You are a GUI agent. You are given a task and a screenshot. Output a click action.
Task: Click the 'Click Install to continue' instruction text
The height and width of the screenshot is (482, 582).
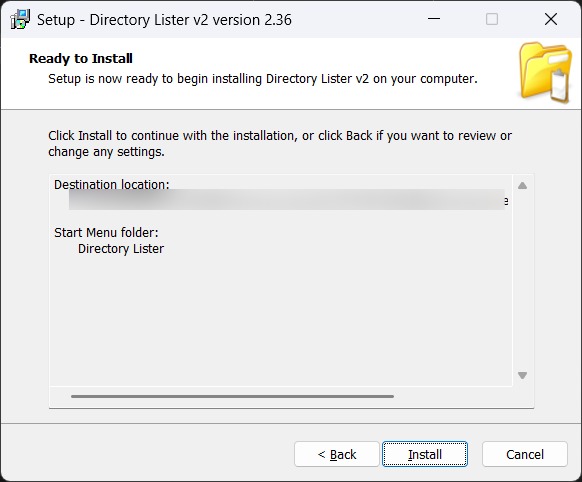280,144
